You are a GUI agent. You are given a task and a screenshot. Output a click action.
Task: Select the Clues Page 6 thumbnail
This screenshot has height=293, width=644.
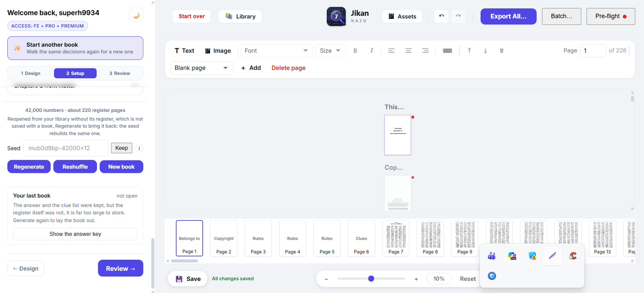pos(361,238)
